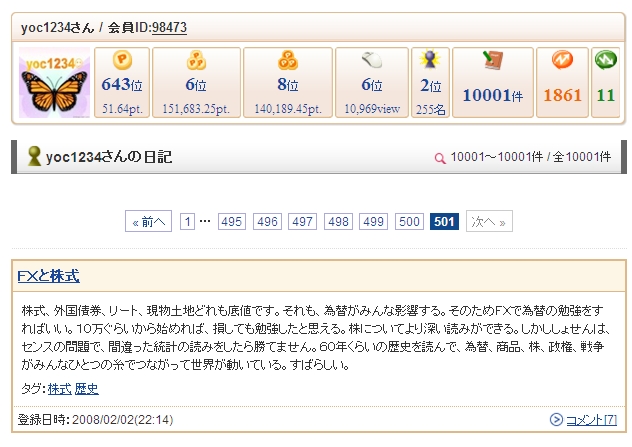Open member ID 98473 link
This screenshot has width=632, height=447.
(170, 27)
